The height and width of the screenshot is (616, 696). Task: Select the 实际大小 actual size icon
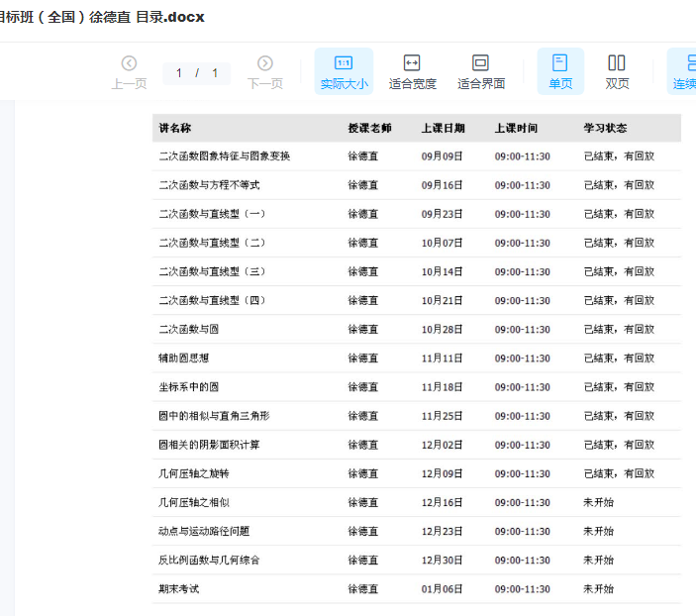click(x=344, y=63)
